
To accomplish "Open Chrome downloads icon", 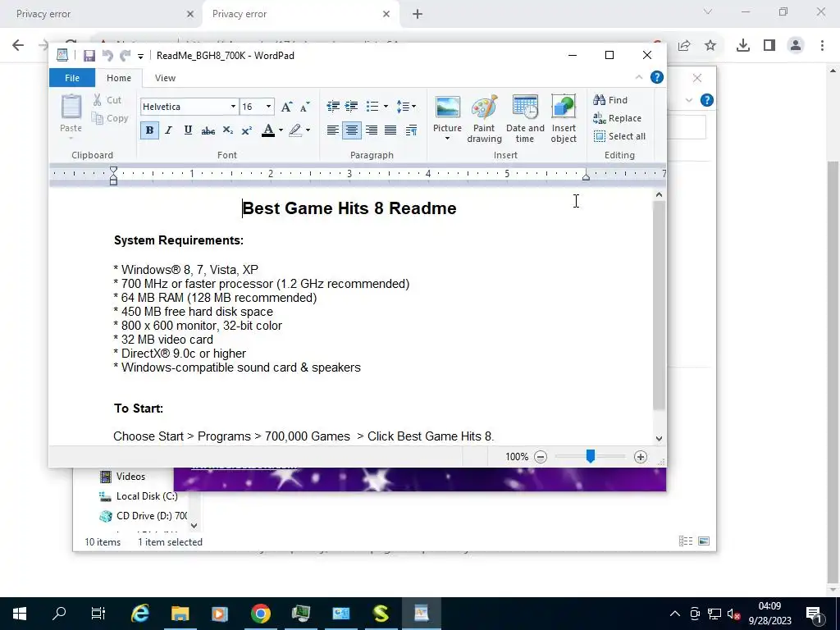I will pyautogui.click(x=742, y=46).
